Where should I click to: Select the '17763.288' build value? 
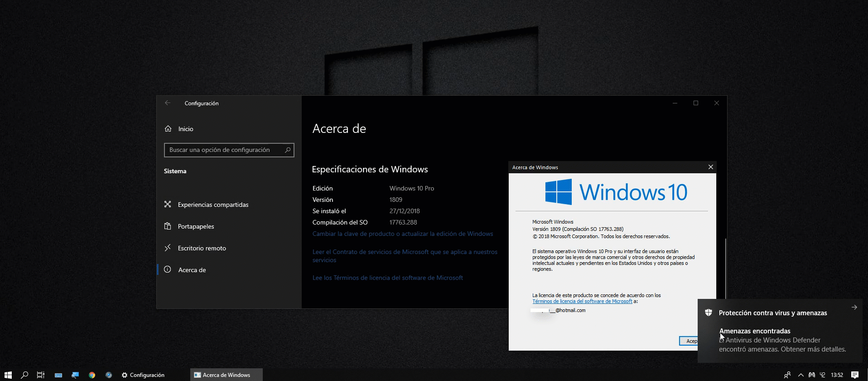coord(403,222)
